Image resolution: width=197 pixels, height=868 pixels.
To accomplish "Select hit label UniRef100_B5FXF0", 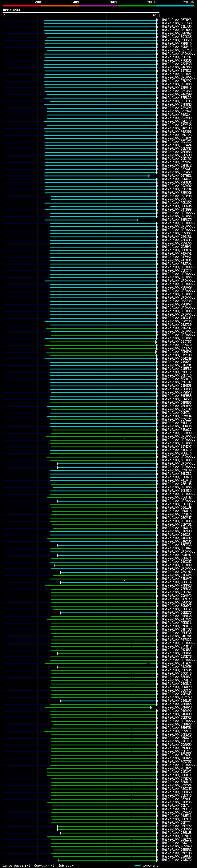I will [x=177, y=271].
